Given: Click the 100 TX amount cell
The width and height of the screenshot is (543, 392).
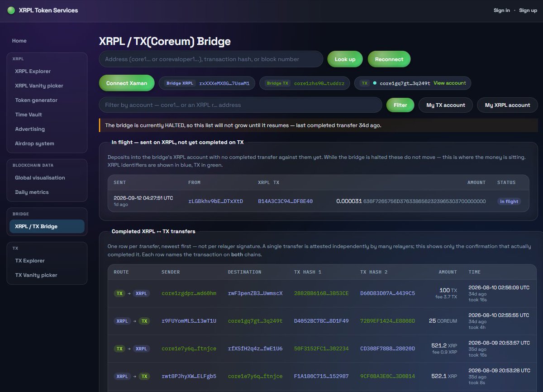Looking at the screenshot, I should pos(448,290).
